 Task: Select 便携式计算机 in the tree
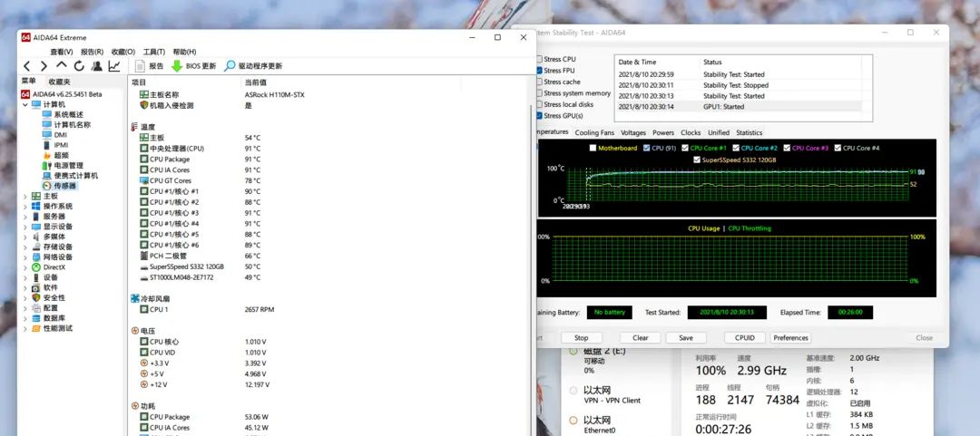(x=70, y=176)
